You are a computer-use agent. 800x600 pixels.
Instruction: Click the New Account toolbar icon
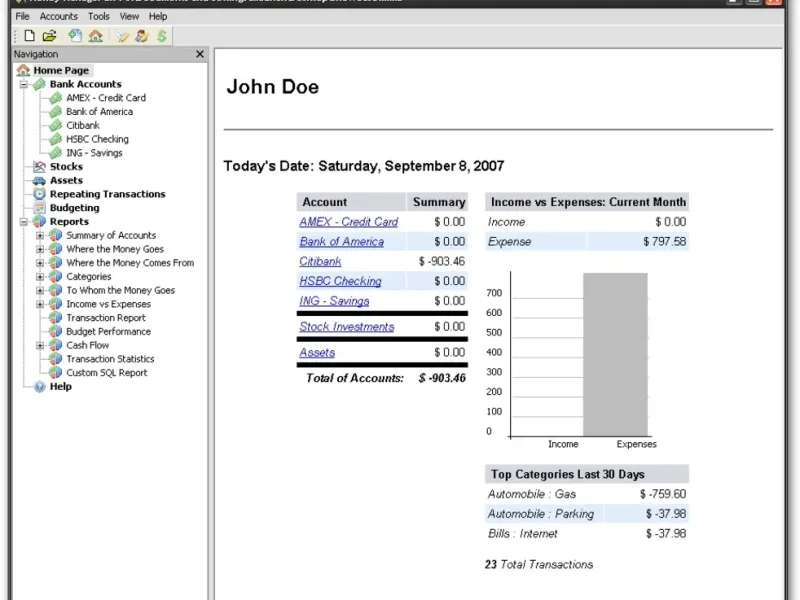click(75, 36)
